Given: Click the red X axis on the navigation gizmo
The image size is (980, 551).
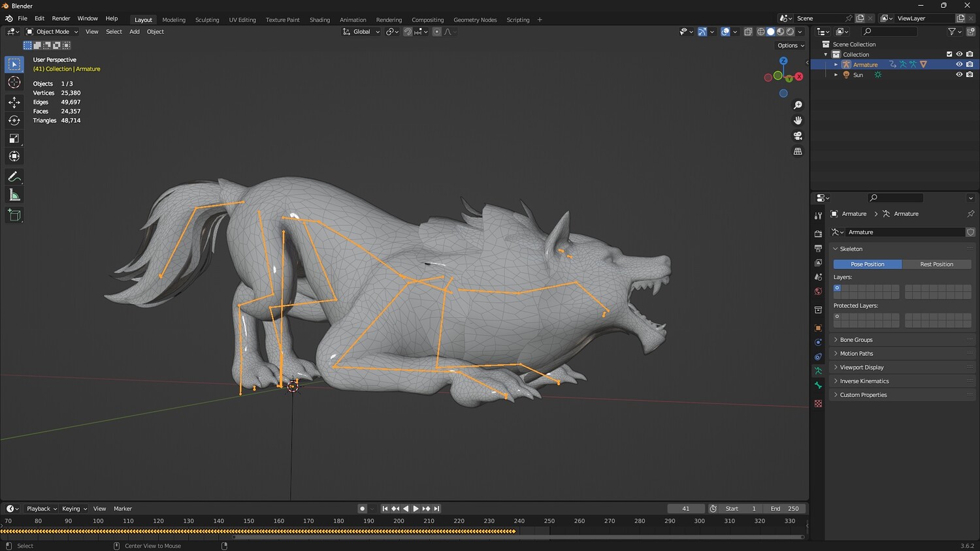Looking at the screenshot, I should 798,76.
